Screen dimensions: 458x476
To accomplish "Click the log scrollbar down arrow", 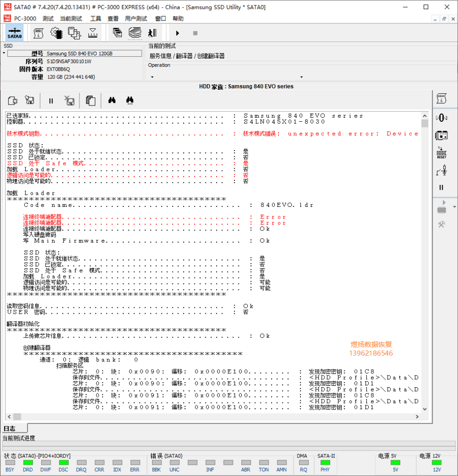I will pyautogui.click(x=425, y=409).
